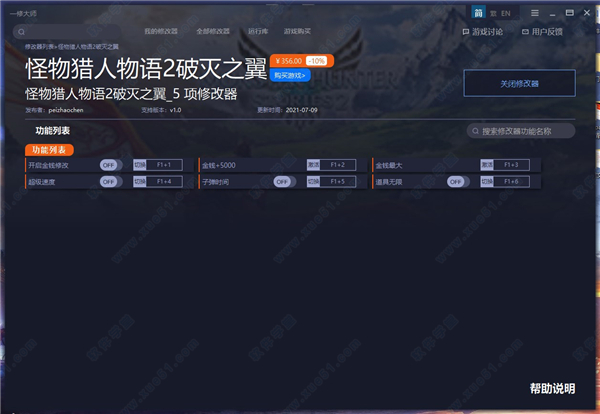Screen dimensions: 600x414
Task: Click the 超级速度 feature label
Action: pyautogui.click(x=41, y=182)
